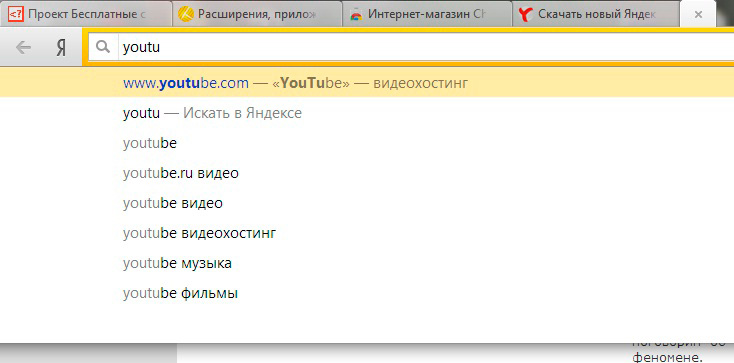This screenshot has height=363, width=734.
Task: Select the youtube видеохостинг suggestion
Action: coord(367,233)
